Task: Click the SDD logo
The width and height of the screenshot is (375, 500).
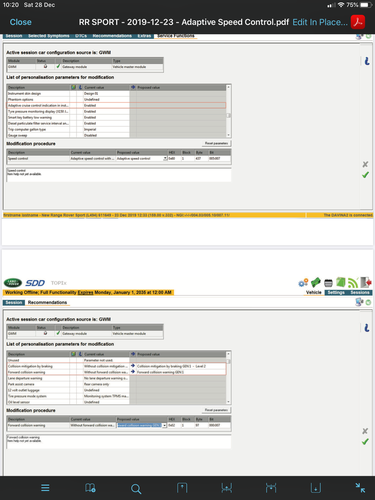Action: [x=35, y=283]
